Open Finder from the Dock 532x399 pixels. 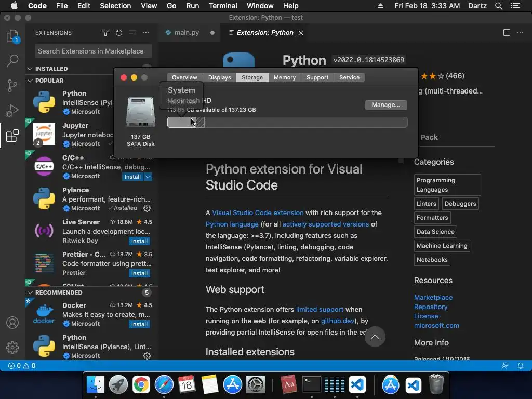click(x=96, y=384)
